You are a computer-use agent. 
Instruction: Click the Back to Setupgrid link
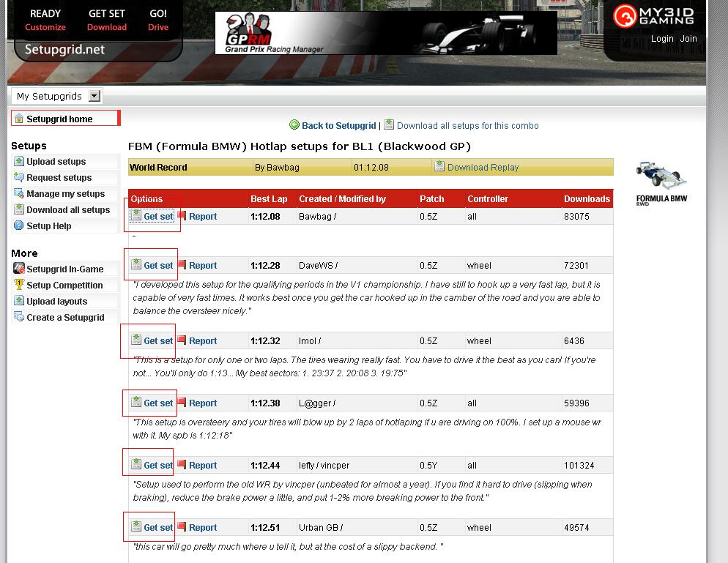339,125
